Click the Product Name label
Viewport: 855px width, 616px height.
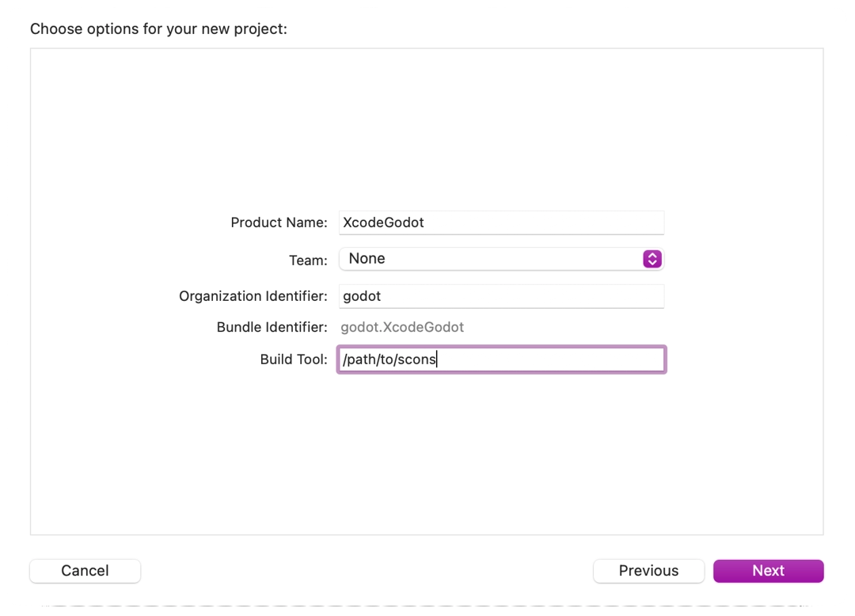[x=279, y=222]
